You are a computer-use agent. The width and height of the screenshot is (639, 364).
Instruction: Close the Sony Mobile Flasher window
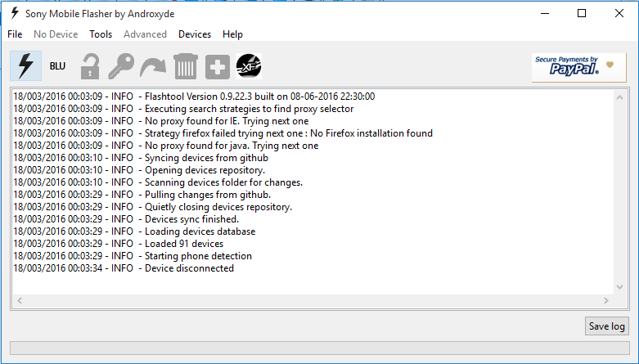[619, 13]
